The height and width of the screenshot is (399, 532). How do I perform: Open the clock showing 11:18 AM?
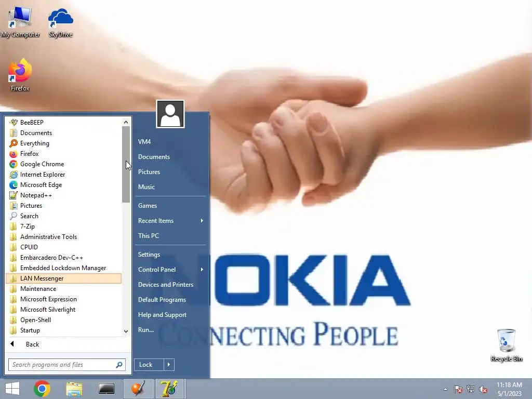510,389
